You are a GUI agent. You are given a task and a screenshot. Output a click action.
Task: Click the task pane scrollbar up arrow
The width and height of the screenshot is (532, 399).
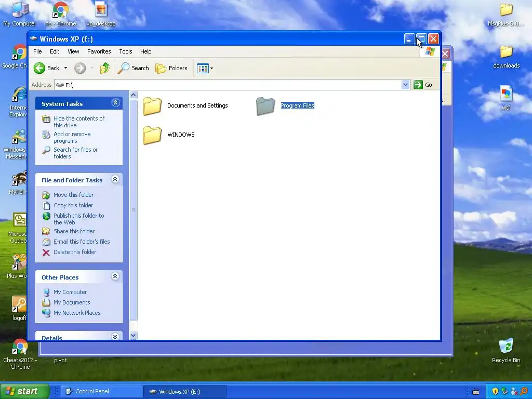(134, 95)
